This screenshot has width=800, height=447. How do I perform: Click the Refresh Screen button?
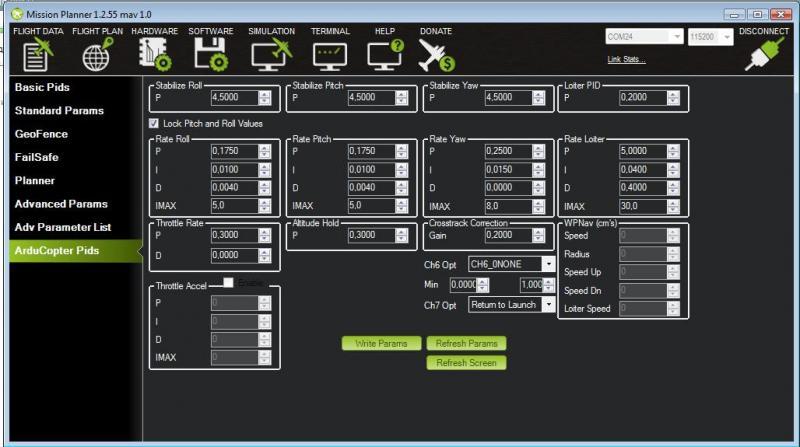click(467, 363)
